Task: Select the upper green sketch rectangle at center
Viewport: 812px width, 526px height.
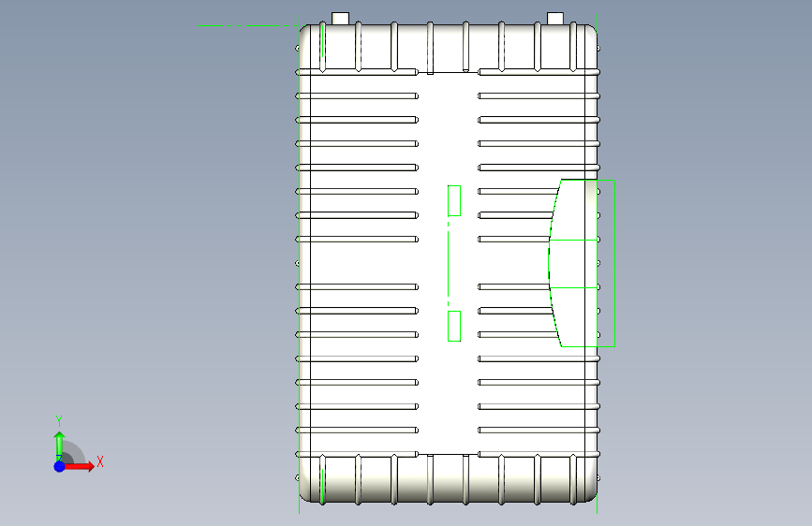Action: pyautogui.click(x=454, y=200)
